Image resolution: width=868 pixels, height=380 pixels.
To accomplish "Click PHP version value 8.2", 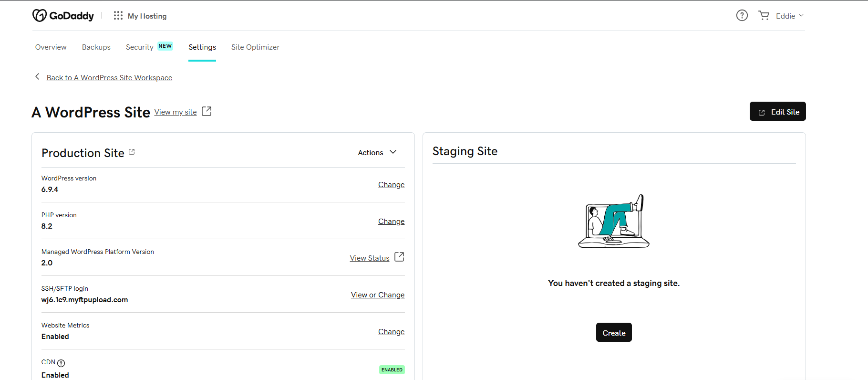I will point(47,226).
